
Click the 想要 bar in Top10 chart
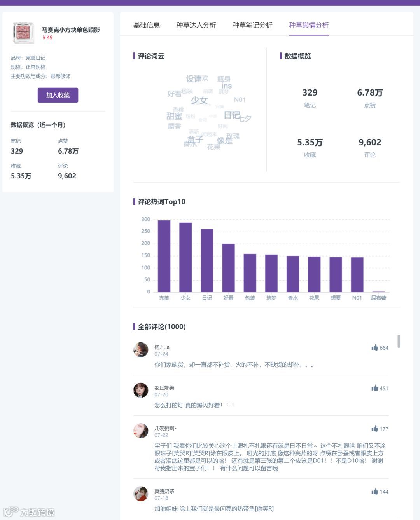point(336,274)
